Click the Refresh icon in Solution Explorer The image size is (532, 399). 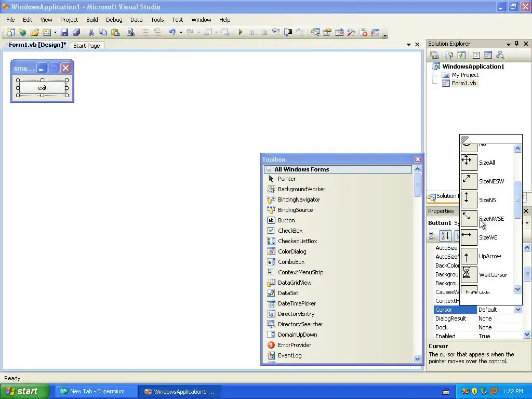click(461, 55)
